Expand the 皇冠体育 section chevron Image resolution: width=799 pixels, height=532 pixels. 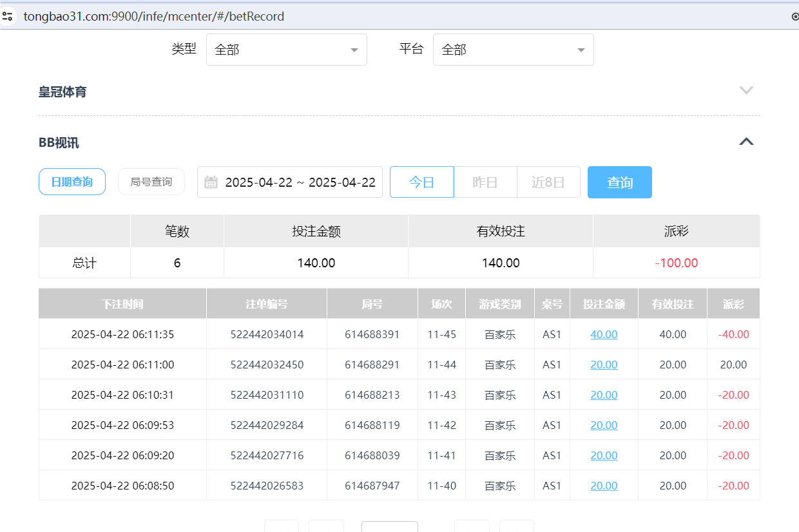(x=746, y=91)
